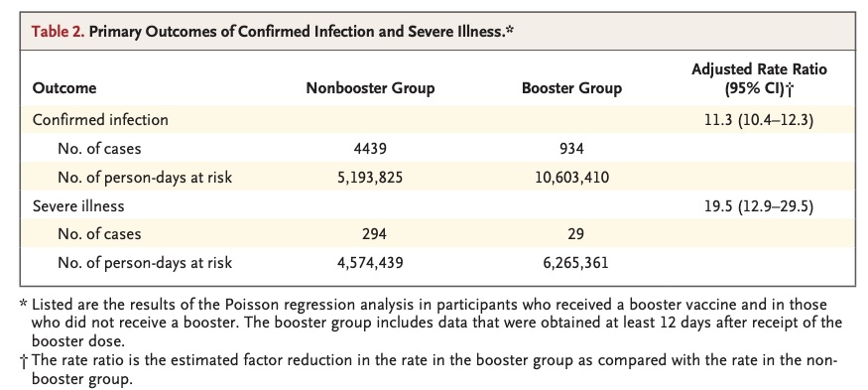868x390 pixels.
Task: Click the Confirmed infection row label
Action: 100,120
